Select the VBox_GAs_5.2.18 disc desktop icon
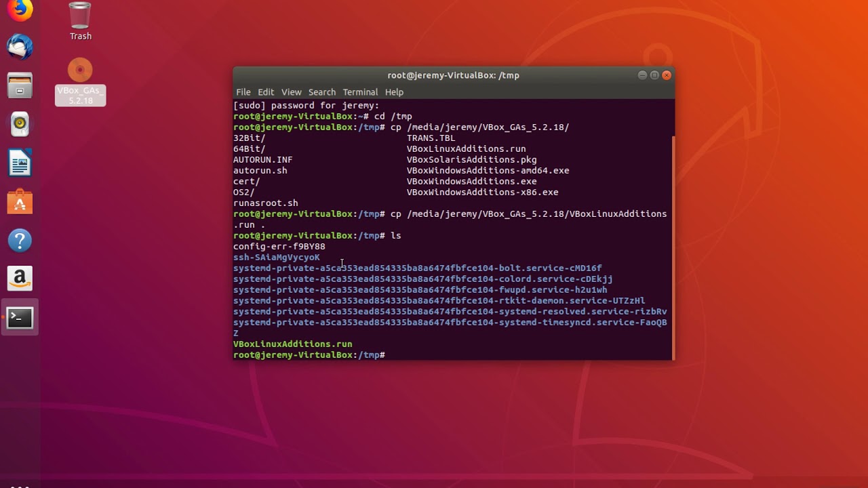This screenshot has height=488, width=868. click(x=80, y=82)
